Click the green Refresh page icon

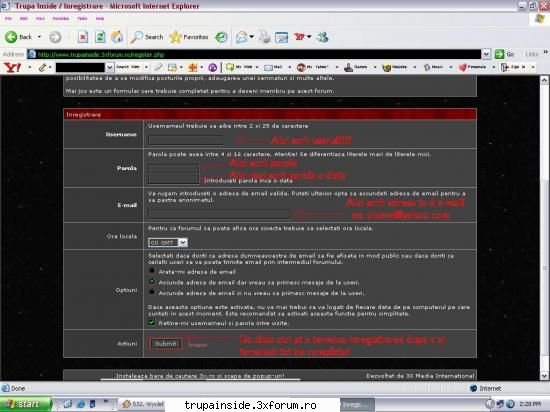100,37
